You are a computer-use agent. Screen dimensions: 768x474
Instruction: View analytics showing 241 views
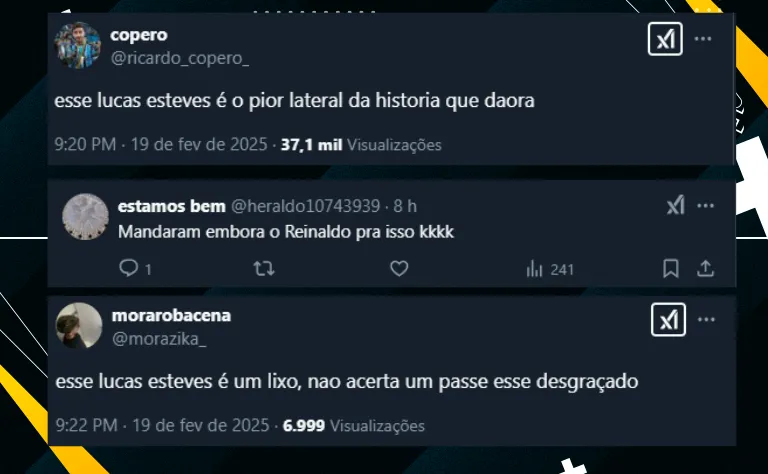click(x=550, y=269)
